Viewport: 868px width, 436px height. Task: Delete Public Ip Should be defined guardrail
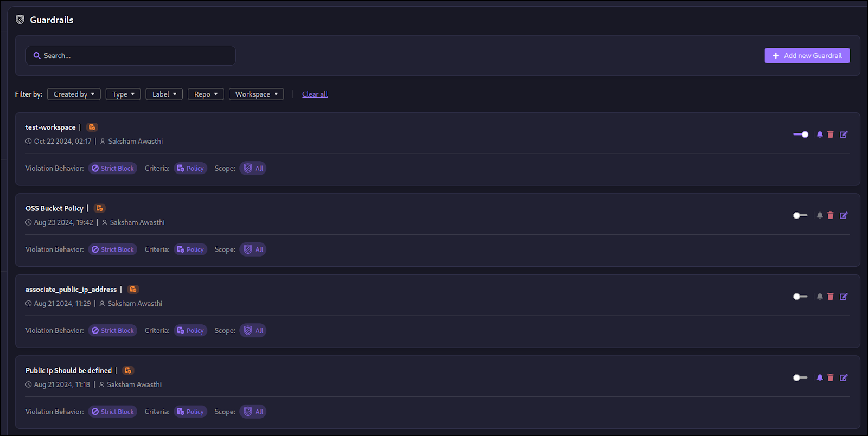[x=831, y=377]
